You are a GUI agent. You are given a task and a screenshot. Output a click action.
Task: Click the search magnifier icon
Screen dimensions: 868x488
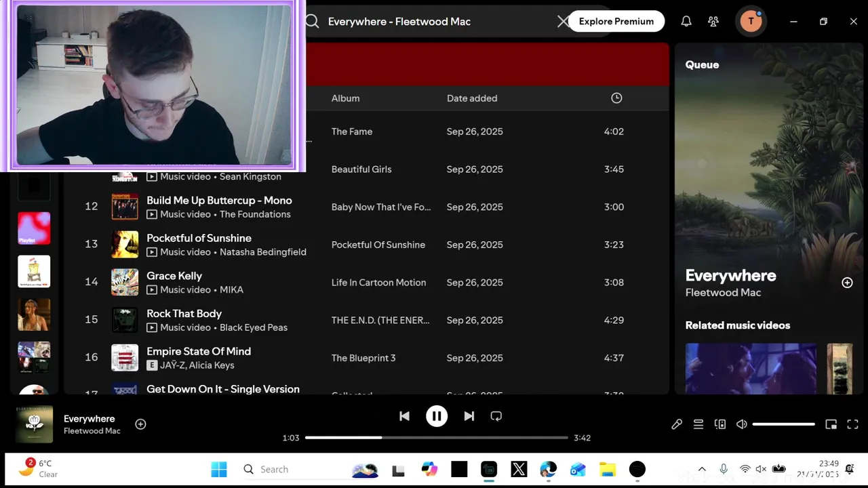coord(312,21)
